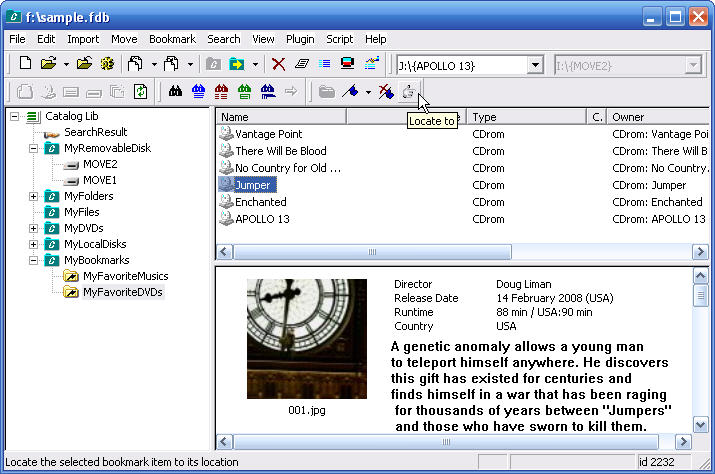
Task: Click the 001.jpg clock thumbnail image
Action: (x=307, y=339)
